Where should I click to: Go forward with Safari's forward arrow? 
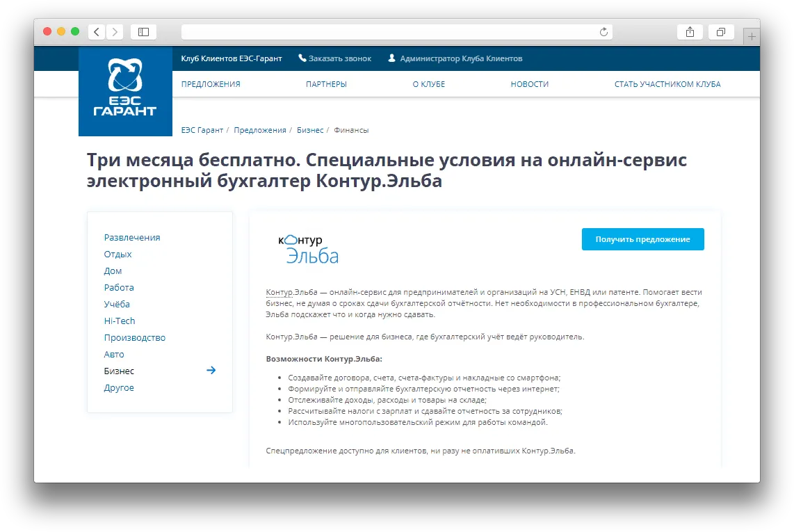(x=115, y=32)
